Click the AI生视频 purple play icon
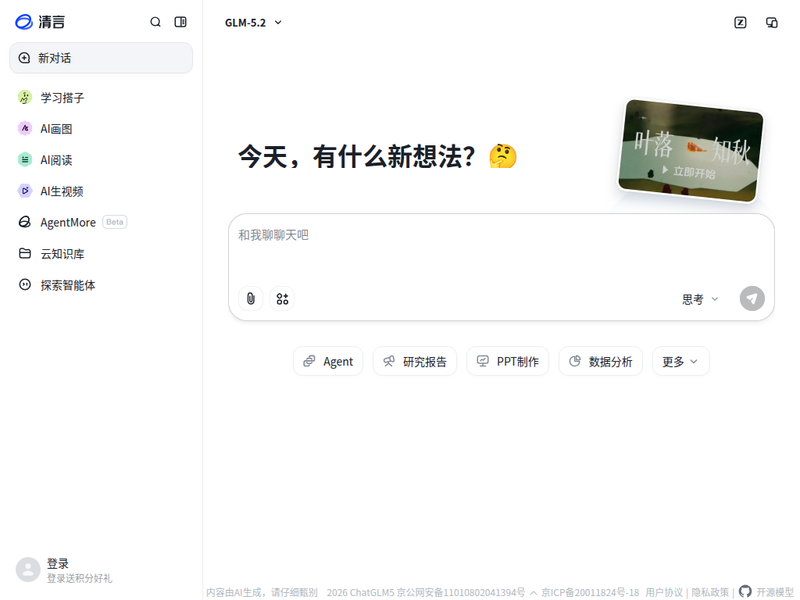Viewport: 800px width, 600px height. (x=24, y=190)
